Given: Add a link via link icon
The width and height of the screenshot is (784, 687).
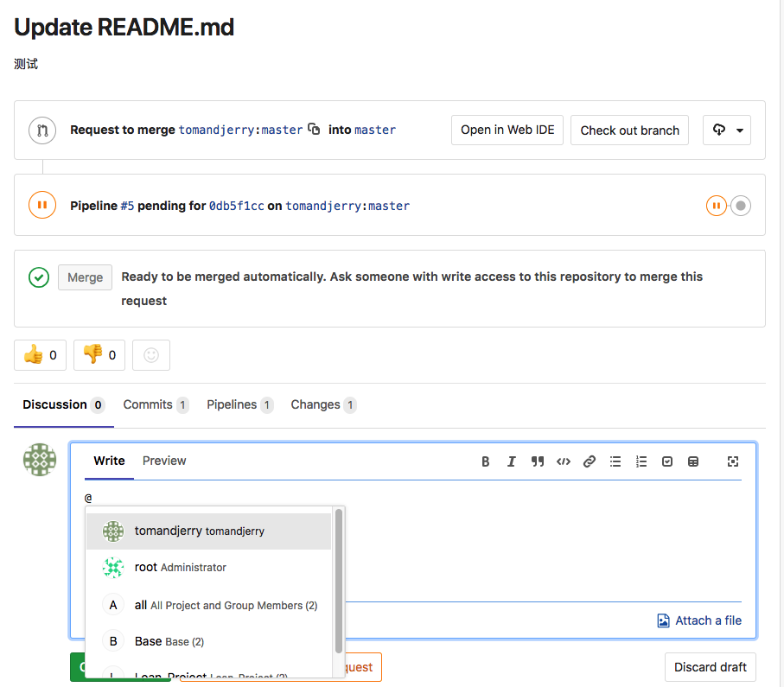Looking at the screenshot, I should 590,461.
